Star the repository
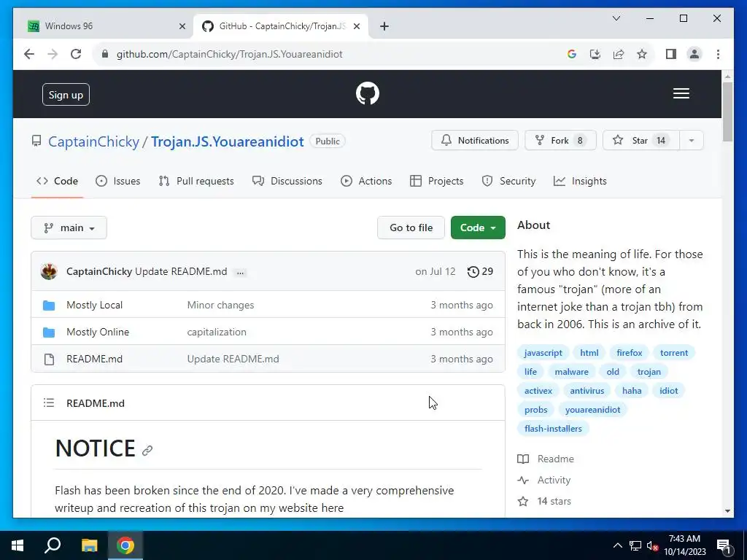747x560 pixels. tap(640, 141)
